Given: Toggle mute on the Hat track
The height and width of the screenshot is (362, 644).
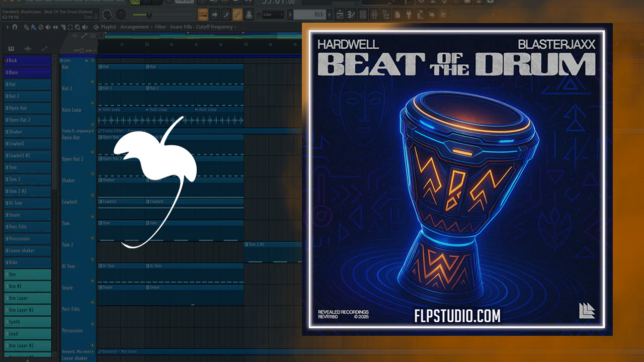Looking at the screenshot, I should [92, 81].
